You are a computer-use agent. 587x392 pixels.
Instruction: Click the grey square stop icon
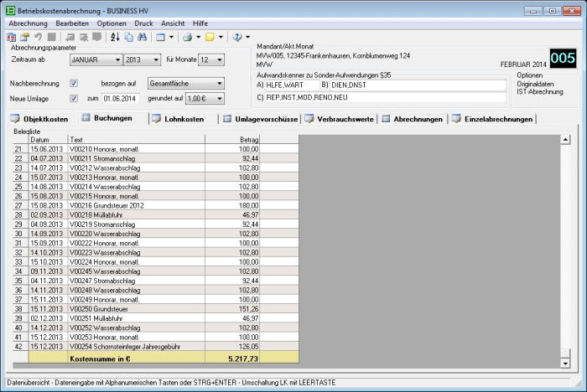tap(52, 37)
